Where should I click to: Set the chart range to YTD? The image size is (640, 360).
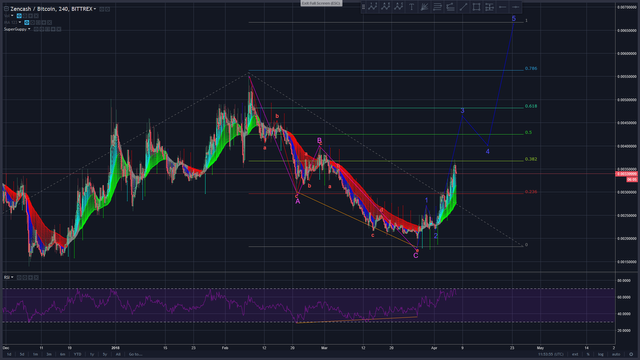(78, 354)
